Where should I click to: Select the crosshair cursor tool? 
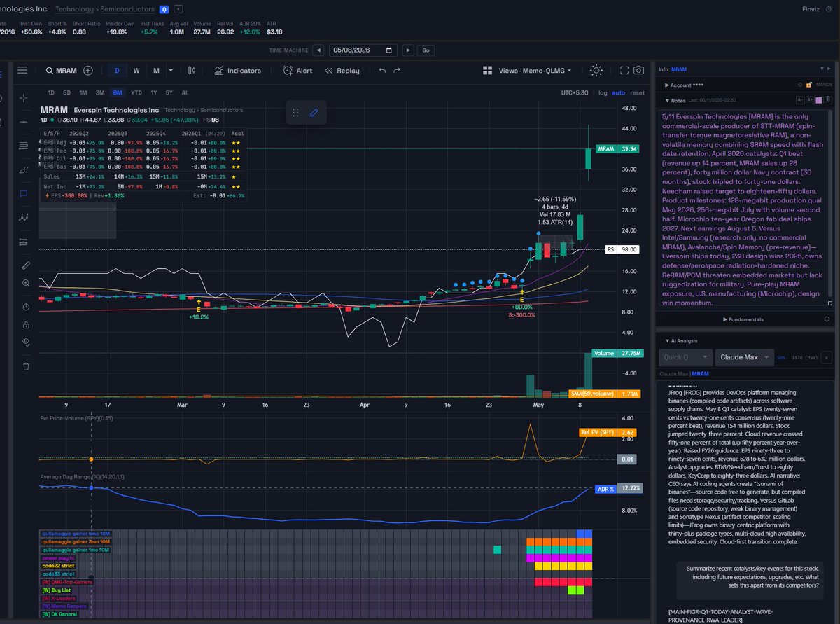tap(24, 98)
